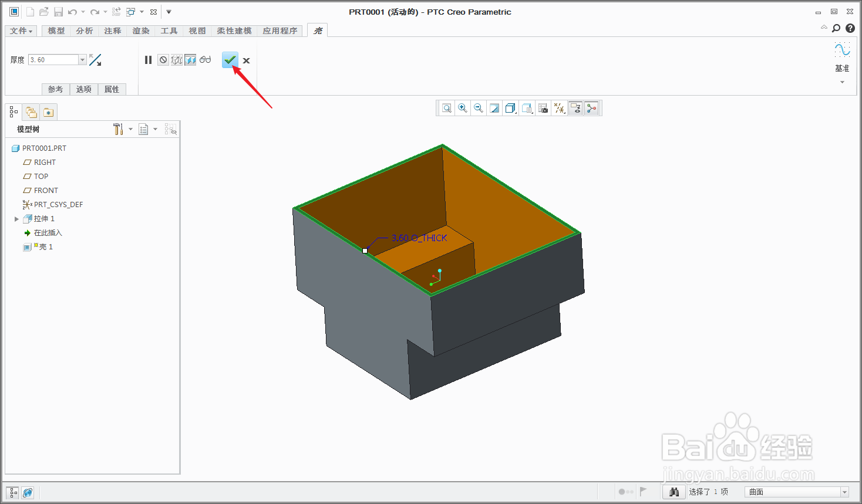Image resolution: width=862 pixels, height=504 pixels.
Task: Zoom in on the graphics view
Action: 463,108
